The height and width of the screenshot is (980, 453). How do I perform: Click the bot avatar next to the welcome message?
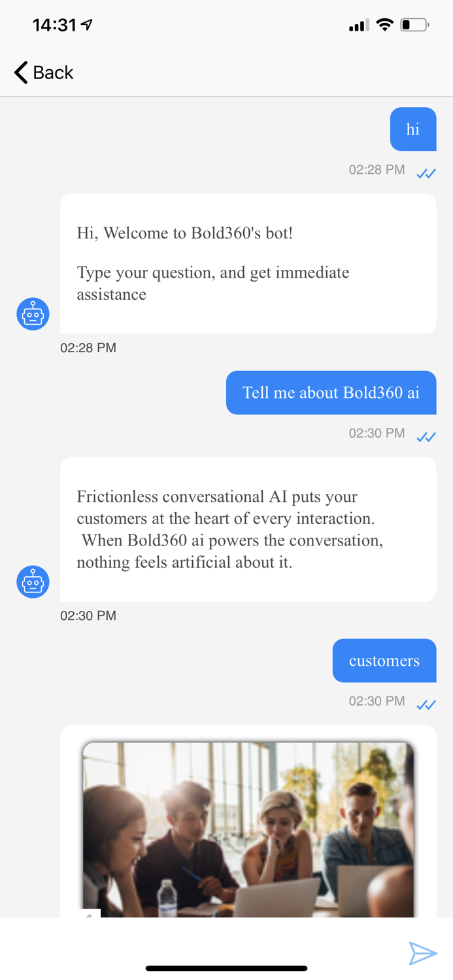33,314
